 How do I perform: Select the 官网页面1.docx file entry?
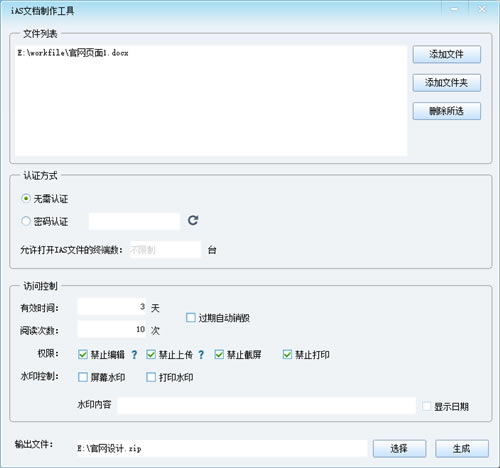coord(73,53)
